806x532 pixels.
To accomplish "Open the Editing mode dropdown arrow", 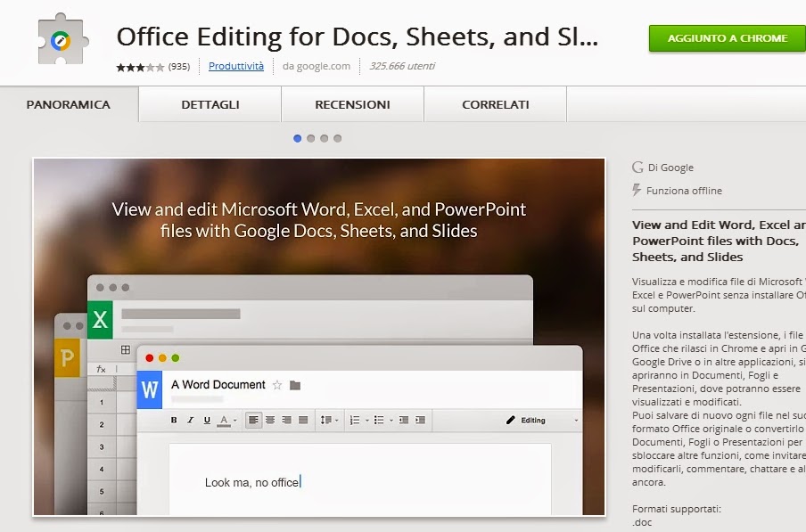I will tap(576, 421).
